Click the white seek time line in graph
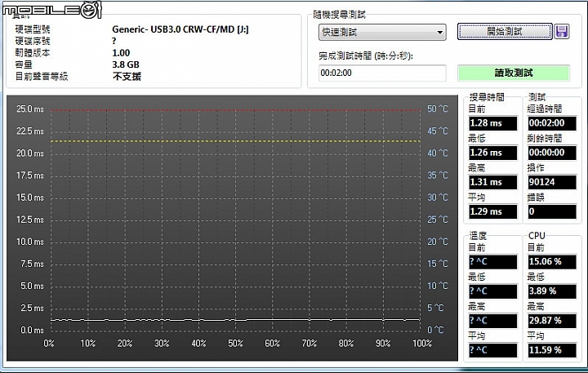This screenshot has width=588, height=373. tap(235, 320)
